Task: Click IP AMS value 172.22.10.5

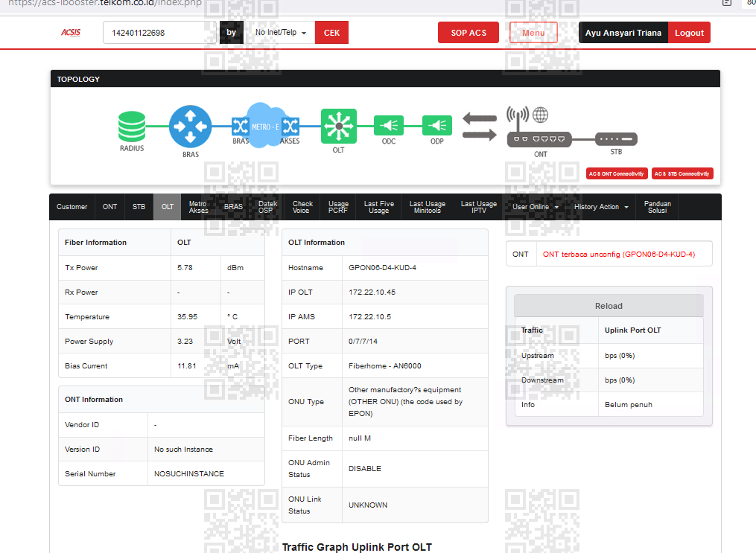Action: point(369,317)
